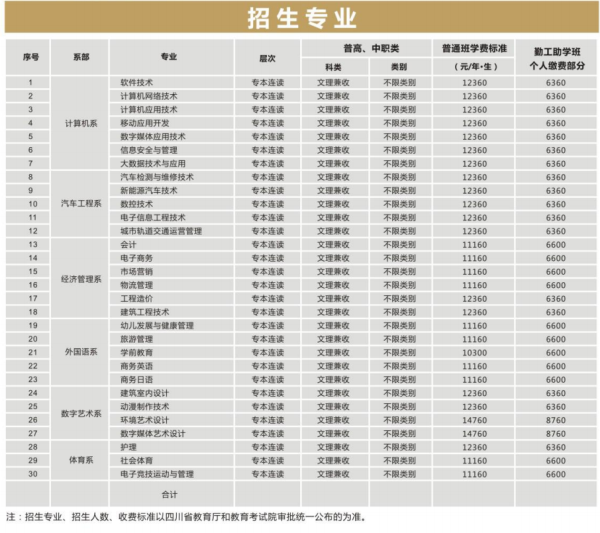Click the 新能源汽车技术 major cell
600x533 pixels.
click(171, 191)
